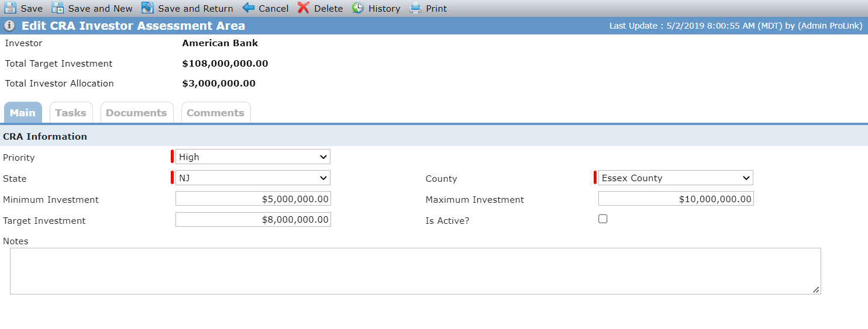Click the $108,000,000.00 total target value
Screen dimensions: 868x329
[x=225, y=64]
